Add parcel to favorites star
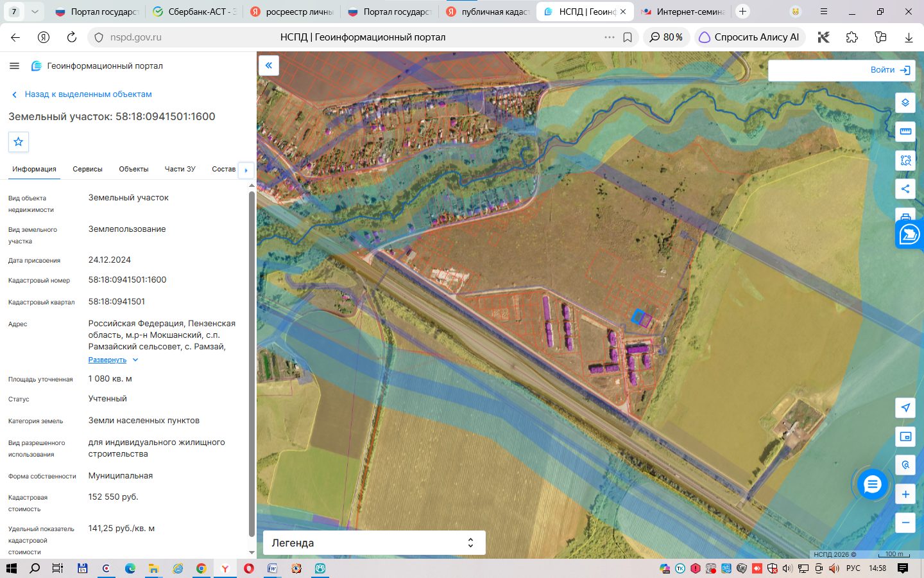Image resolution: width=924 pixels, height=578 pixels. [x=19, y=142]
